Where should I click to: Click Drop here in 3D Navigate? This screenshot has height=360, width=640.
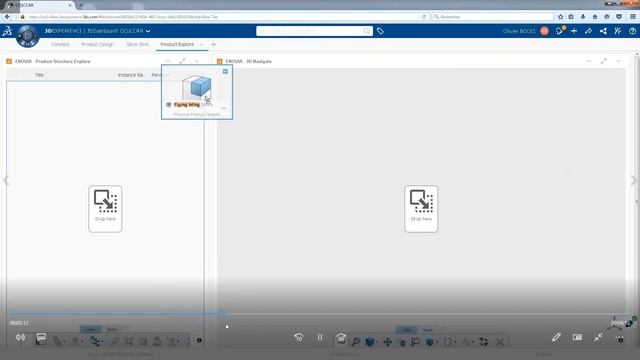(x=421, y=209)
